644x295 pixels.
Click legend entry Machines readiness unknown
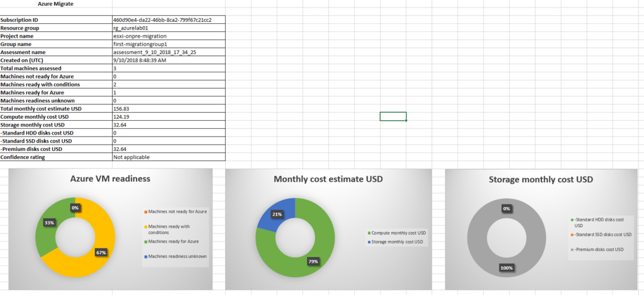coord(175,256)
